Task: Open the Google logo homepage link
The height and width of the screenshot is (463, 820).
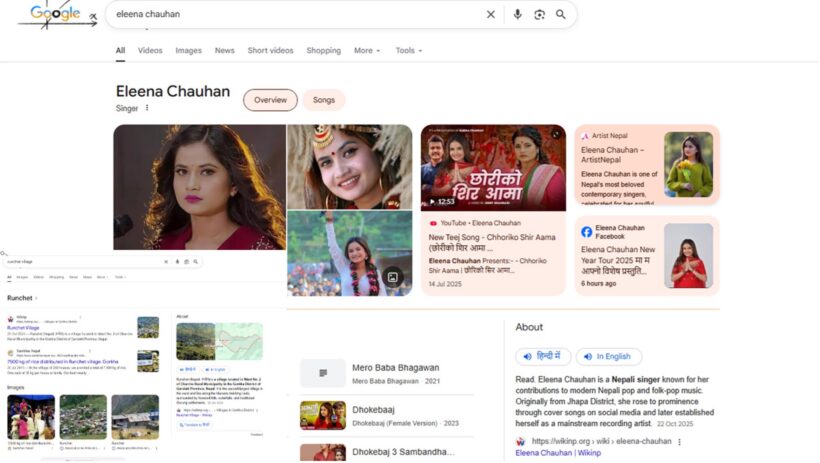Action: coord(56,14)
